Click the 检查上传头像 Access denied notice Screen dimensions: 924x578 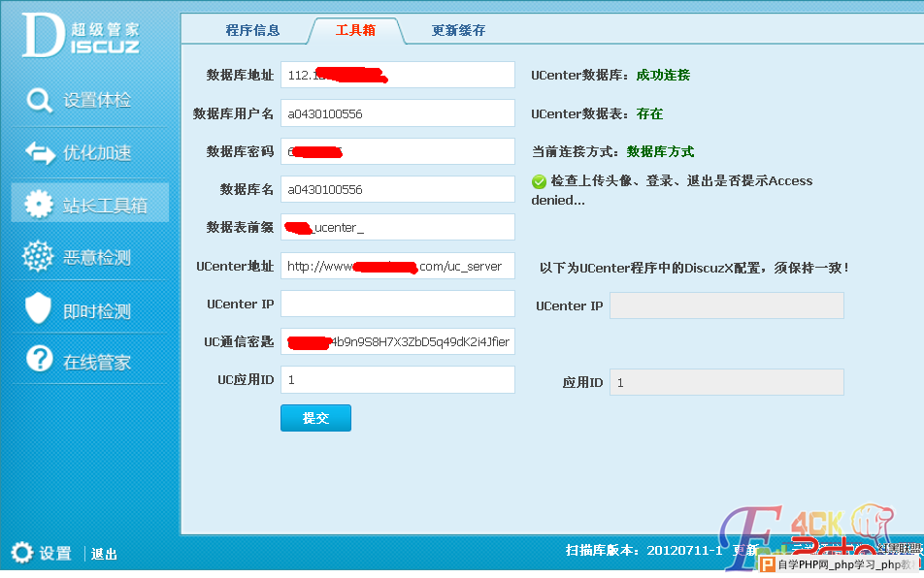673,190
